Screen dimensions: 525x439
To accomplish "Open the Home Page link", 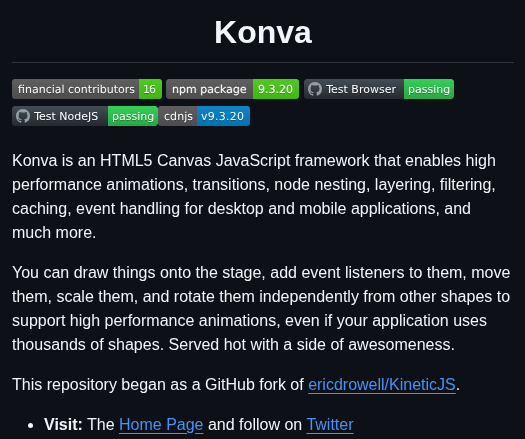I will pos(161,425).
